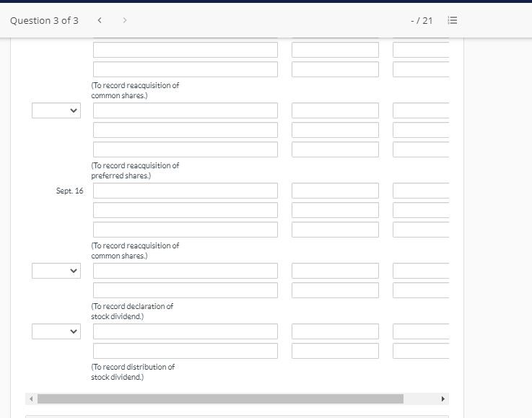
Task: Click the horizontal scrollbar right arrow
Action: pyautogui.click(x=442, y=399)
